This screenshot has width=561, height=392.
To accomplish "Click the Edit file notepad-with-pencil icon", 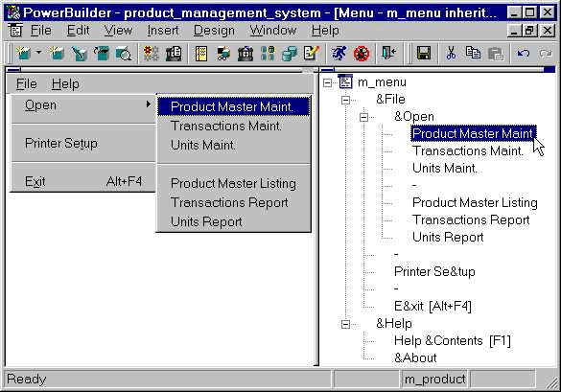I will (x=311, y=54).
